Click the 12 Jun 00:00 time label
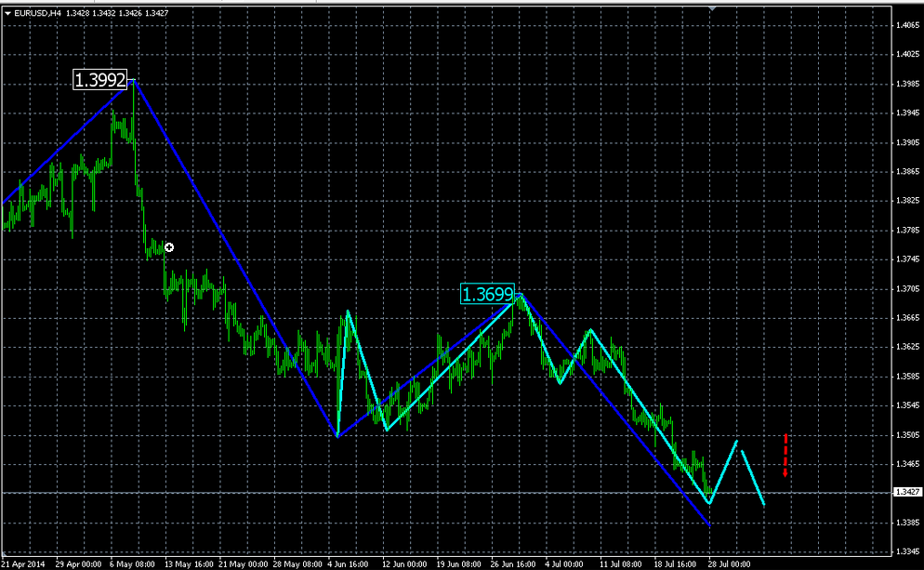Viewport: 924px width, 570px height. pyautogui.click(x=404, y=564)
